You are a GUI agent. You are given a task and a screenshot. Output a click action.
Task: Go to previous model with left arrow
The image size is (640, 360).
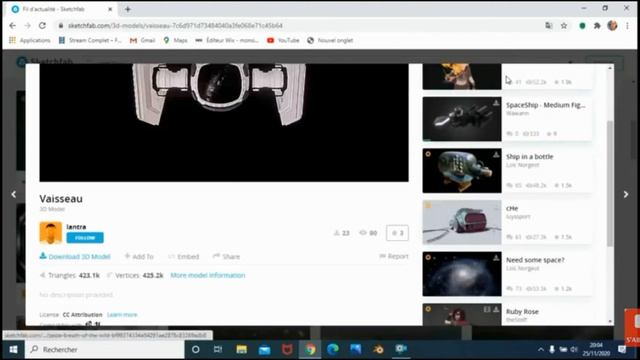tap(14, 194)
